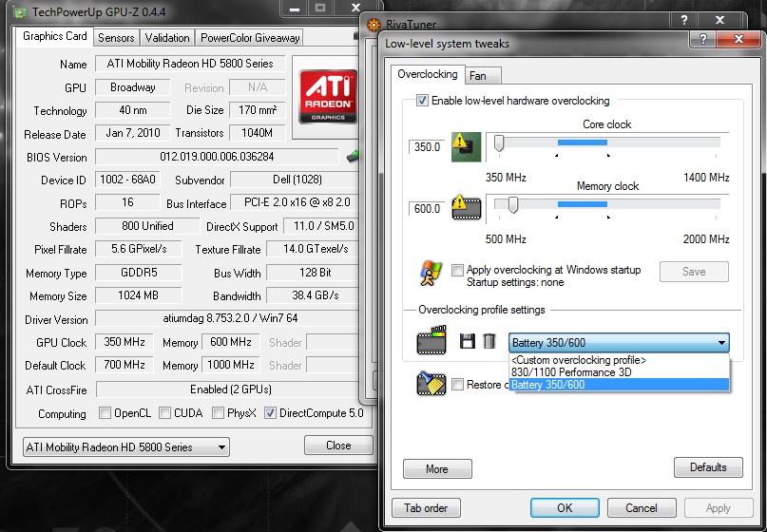
Task: Click the Core clock slider track
Action: pyautogui.click(x=606, y=142)
